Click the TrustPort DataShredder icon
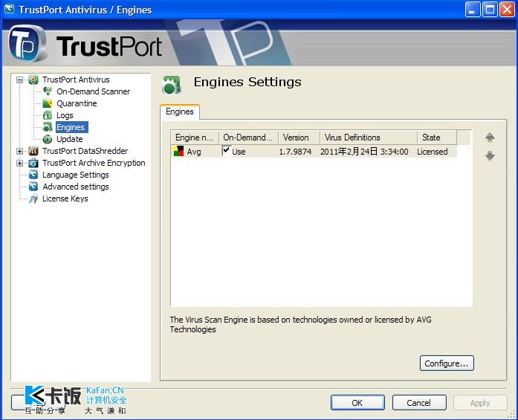 (x=33, y=151)
